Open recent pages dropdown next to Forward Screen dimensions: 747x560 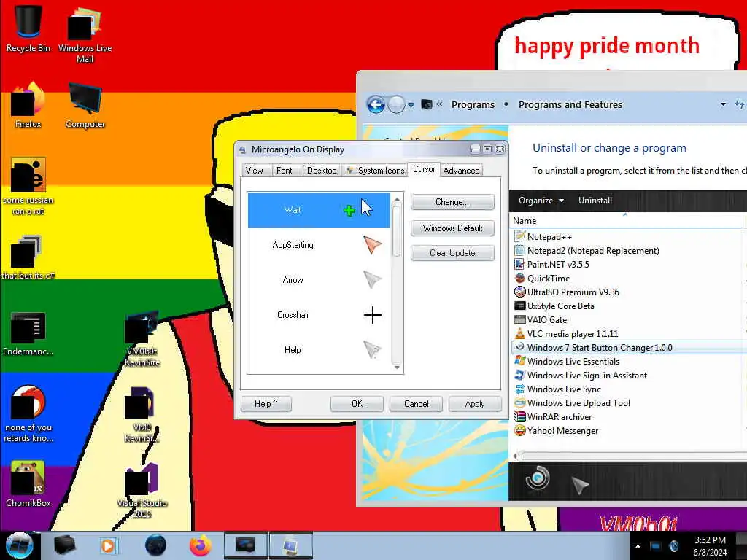[x=411, y=105]
